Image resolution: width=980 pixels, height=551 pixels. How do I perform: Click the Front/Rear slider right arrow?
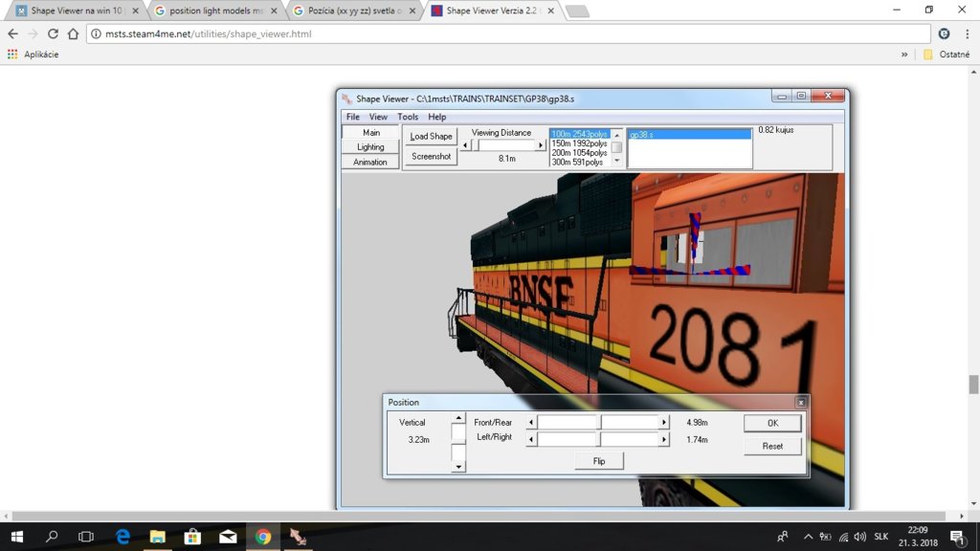click(664, 422)
